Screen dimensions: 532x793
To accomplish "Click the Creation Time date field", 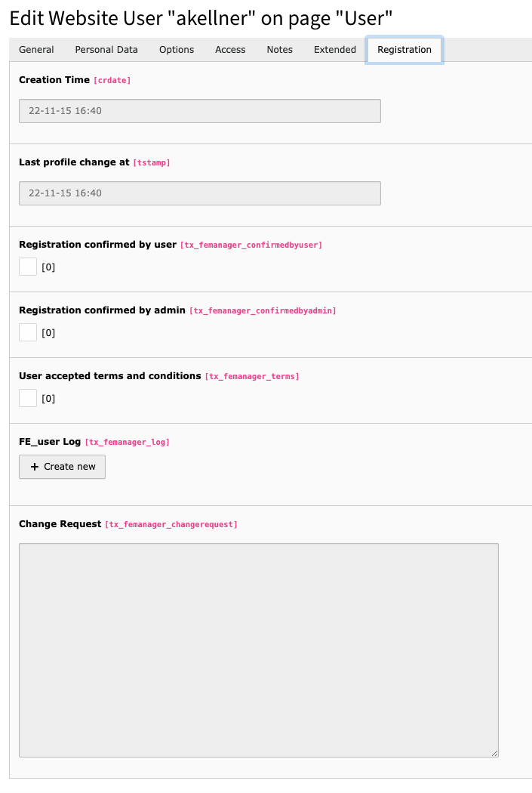I will [200, 111].
